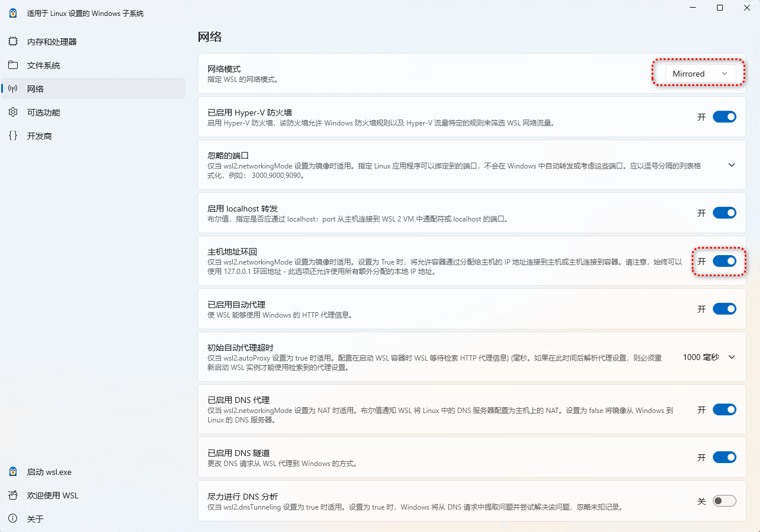Turn off the Hyper-V 防火墙 toggle
Image resolution: width=760 pixels, height=532 pixels.
click(x=725, y=117)
